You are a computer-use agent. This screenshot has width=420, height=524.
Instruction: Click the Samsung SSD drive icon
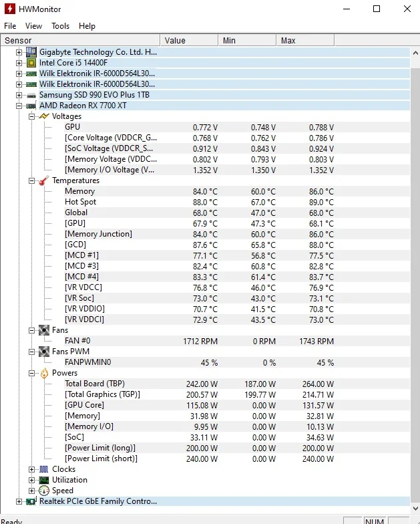pos(31,95)
